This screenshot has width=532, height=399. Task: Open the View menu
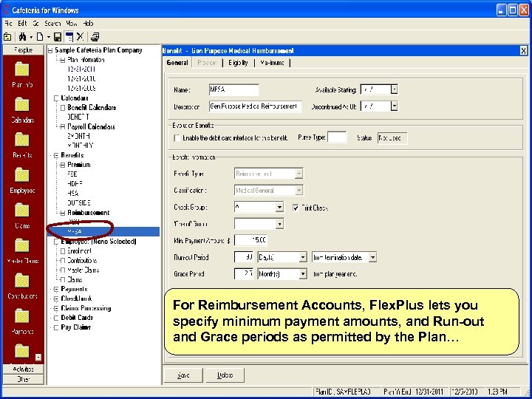(72, 24)
